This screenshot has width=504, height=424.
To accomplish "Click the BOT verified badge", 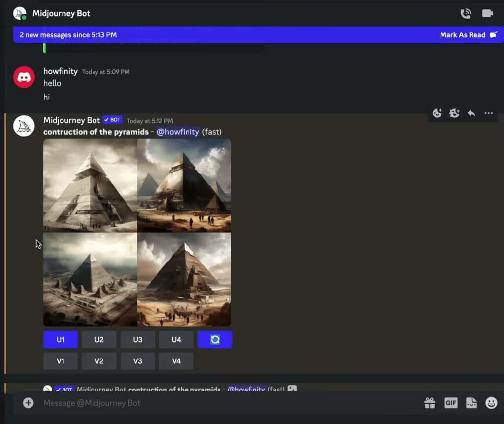I will (x=113, y=120).
